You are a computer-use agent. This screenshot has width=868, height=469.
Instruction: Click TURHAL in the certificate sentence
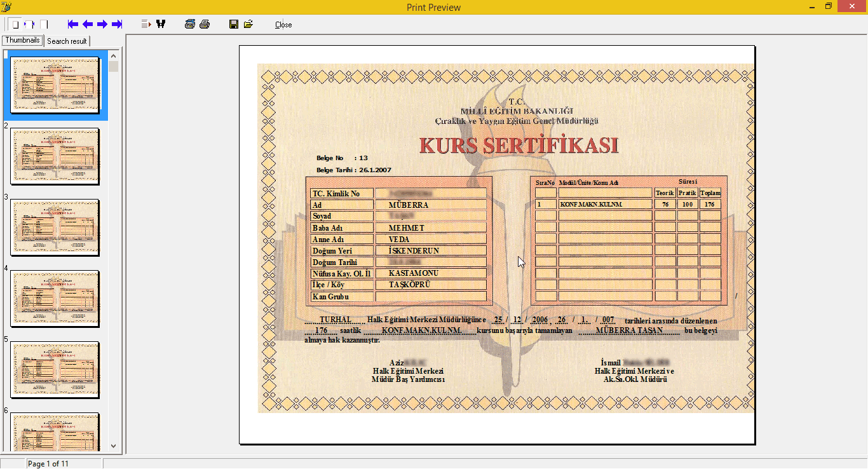pos(336,320)
